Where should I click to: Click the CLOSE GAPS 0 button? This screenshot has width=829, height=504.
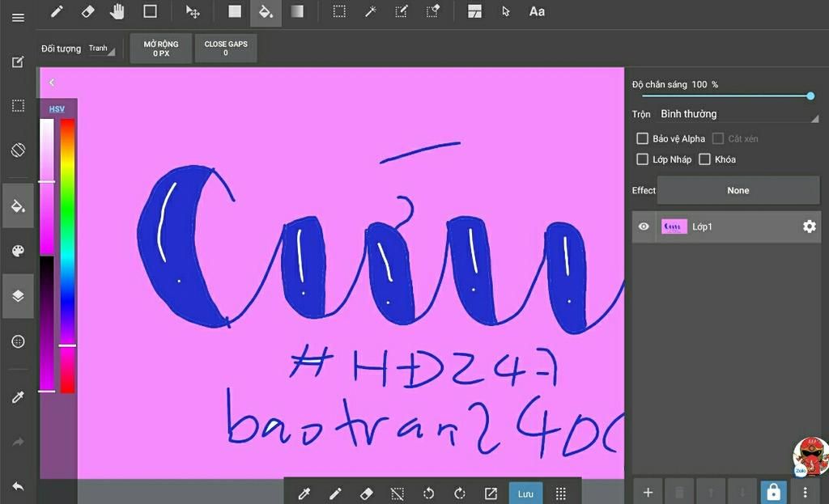226,48
